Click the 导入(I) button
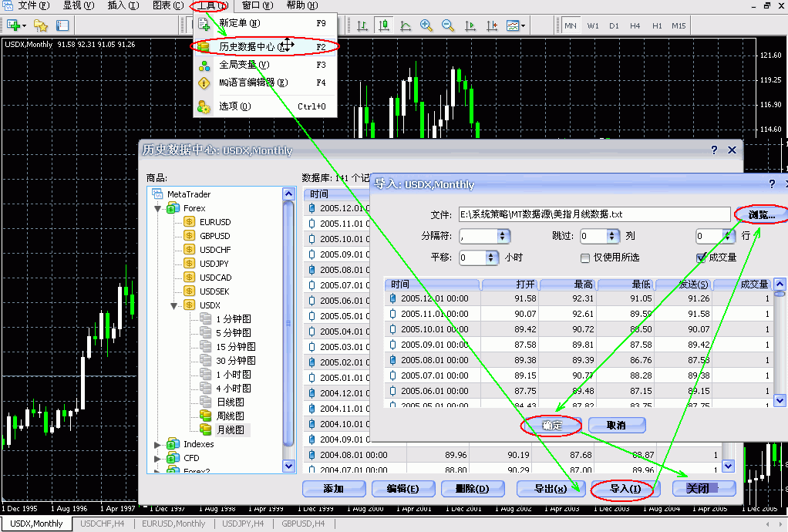This screenshot has width=788, height=532. coord(625,489)
